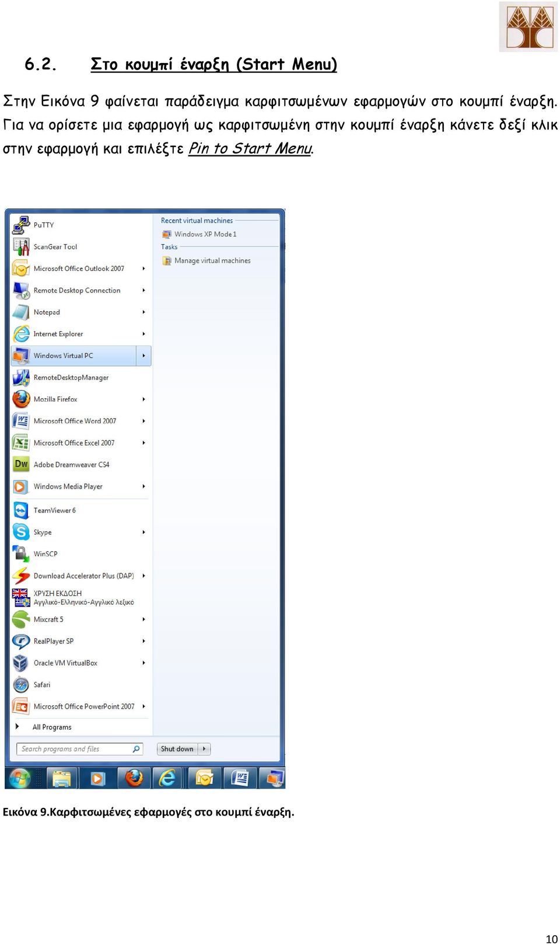The width and height of the screenshot is (560, 944).
Task: Click the Mixcraft 5 icon
Action: tap(22, 619)
